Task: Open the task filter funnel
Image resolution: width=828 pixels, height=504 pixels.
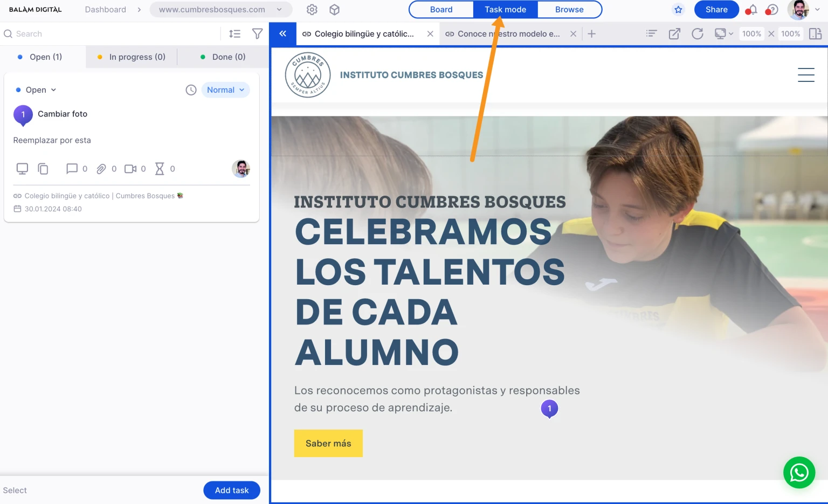Action: pyautogui.click(x=258, y=34)
